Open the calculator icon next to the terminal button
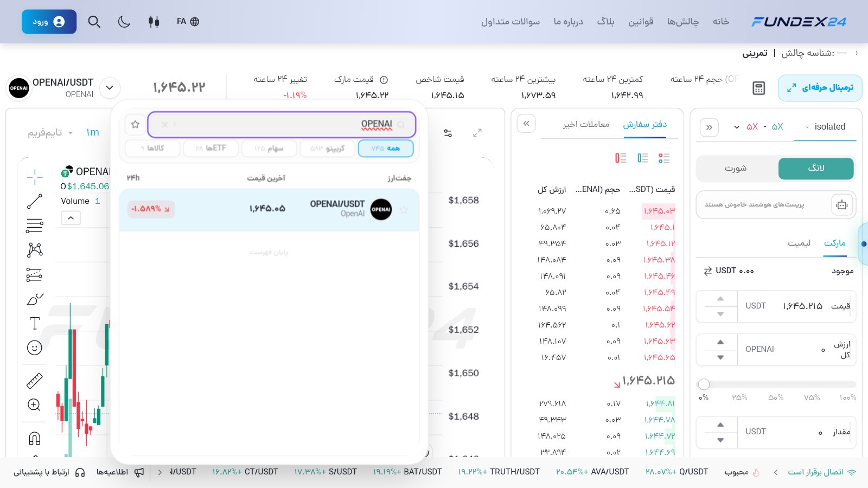The width and height of the screenshot is (868, 488). (x=759, y=88)
